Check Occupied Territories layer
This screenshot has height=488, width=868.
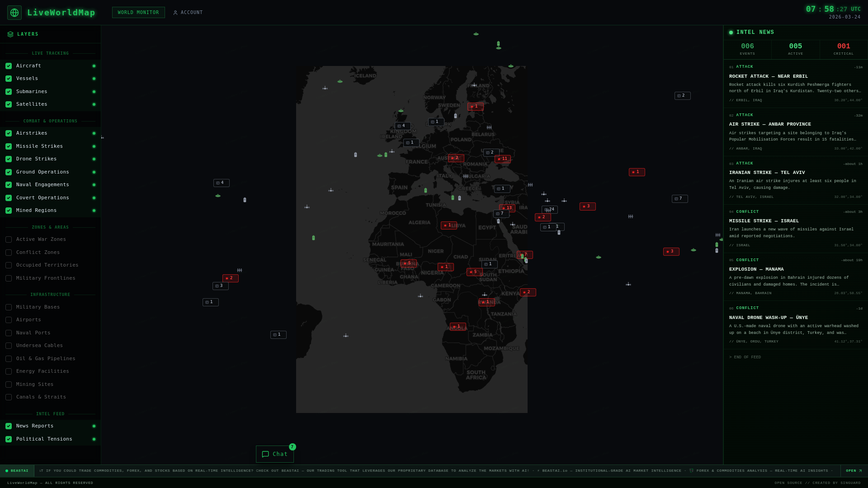(9, 265)
